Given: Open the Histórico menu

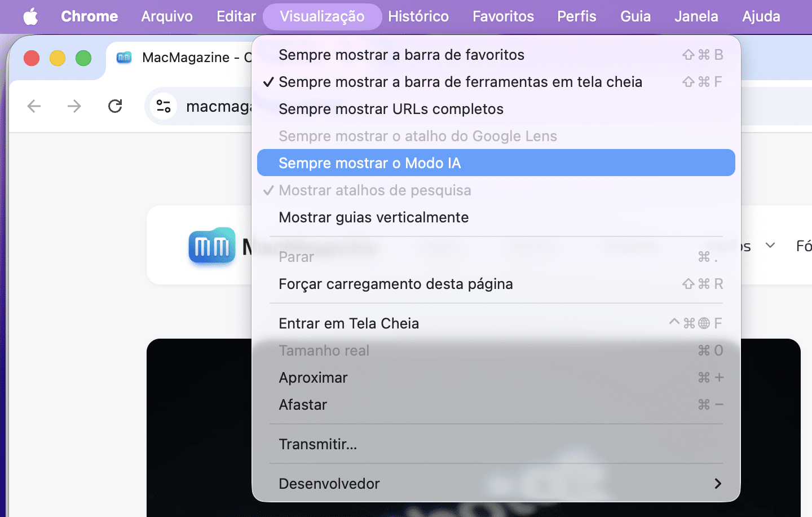Looking at the screenshot, I should coord(418,16).
